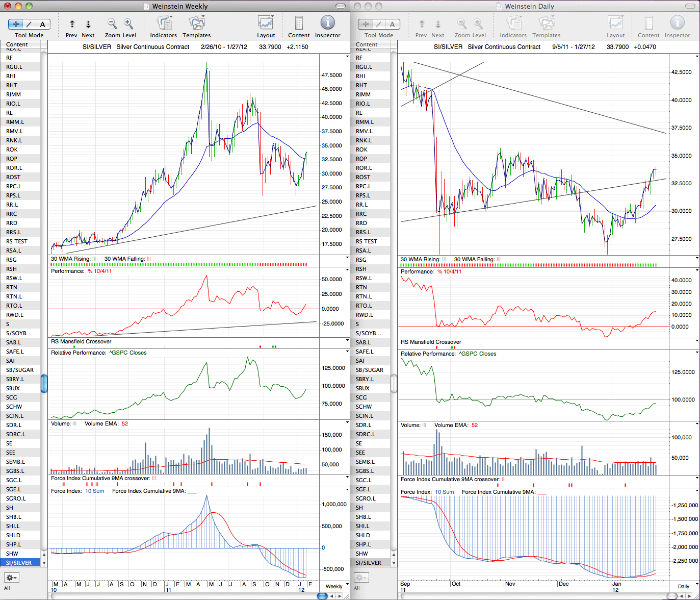Screen dimensions: 700x600
Task: Select line drawing tool mode in Daily
Action: 379,24
